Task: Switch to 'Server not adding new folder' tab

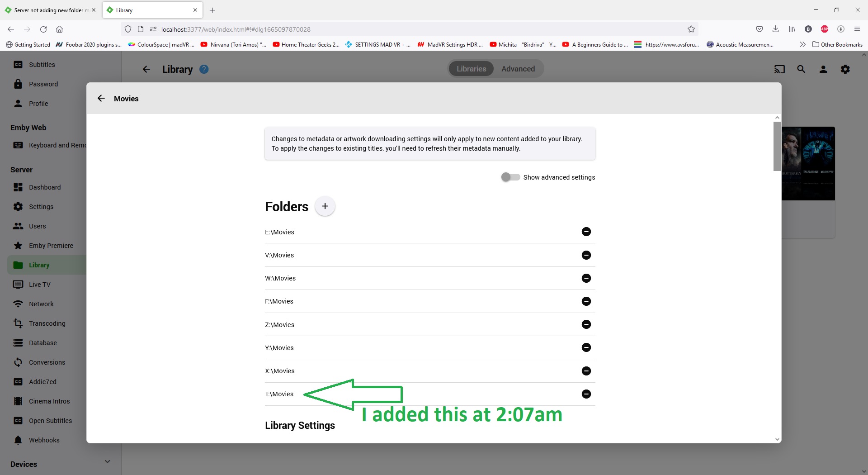Action: coord(51,10)
